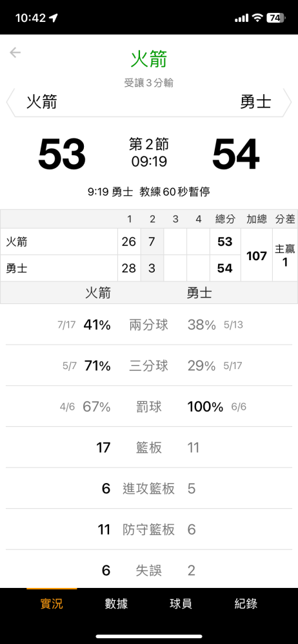
Task: Tap the back arrow icon
Action: point(15,53)
